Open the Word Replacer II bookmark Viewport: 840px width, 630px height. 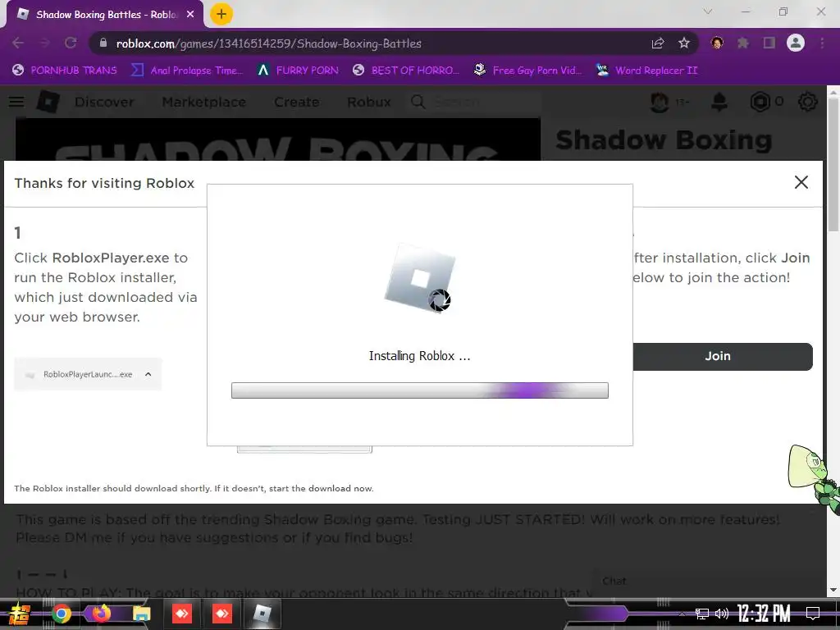[x=646, y=71]
